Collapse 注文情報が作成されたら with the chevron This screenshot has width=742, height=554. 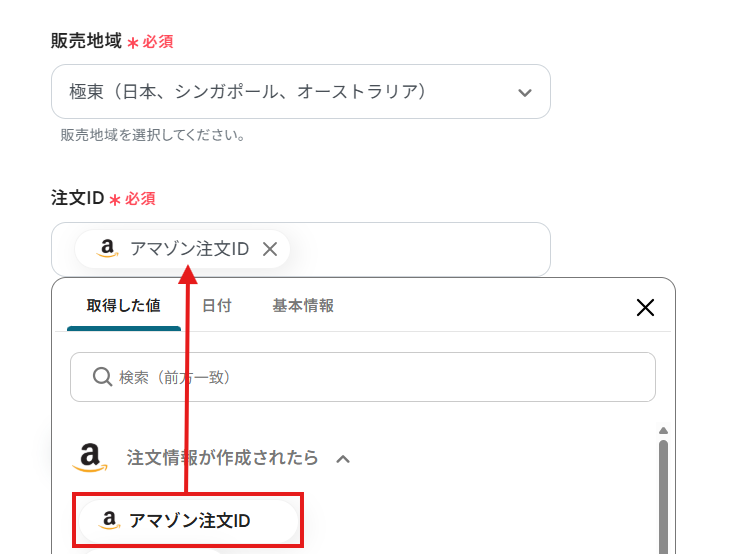click(x=343, y=458)
